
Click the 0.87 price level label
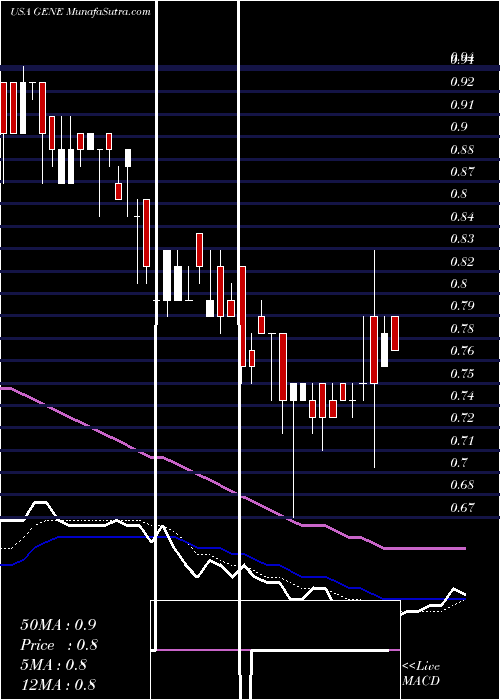pyautogui.click(x=462, y=171)
